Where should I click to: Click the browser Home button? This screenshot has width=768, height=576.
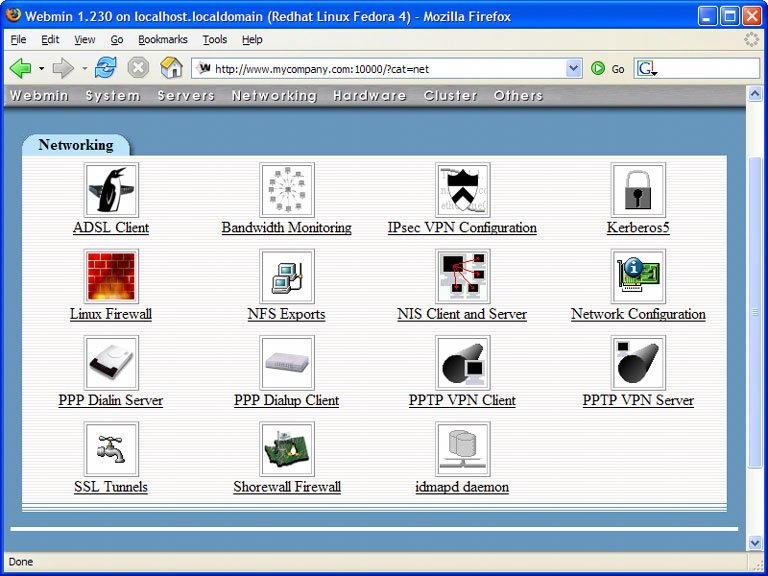172,68
